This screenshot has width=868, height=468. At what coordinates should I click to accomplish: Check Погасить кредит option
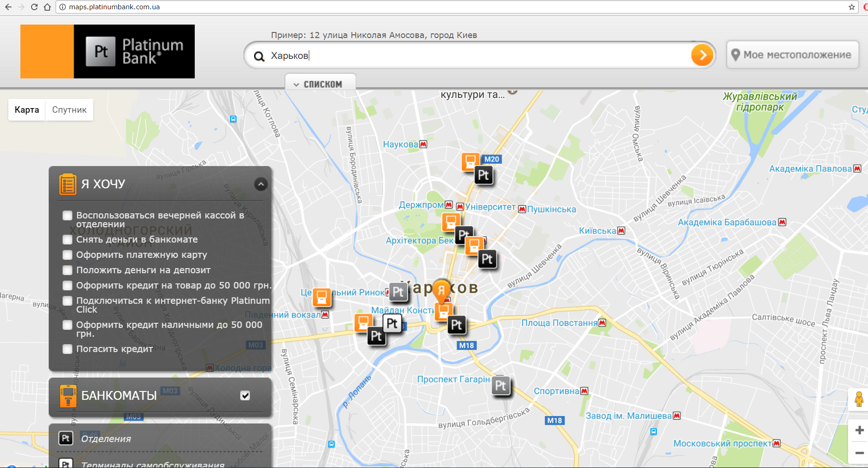[x=68, y=349]
